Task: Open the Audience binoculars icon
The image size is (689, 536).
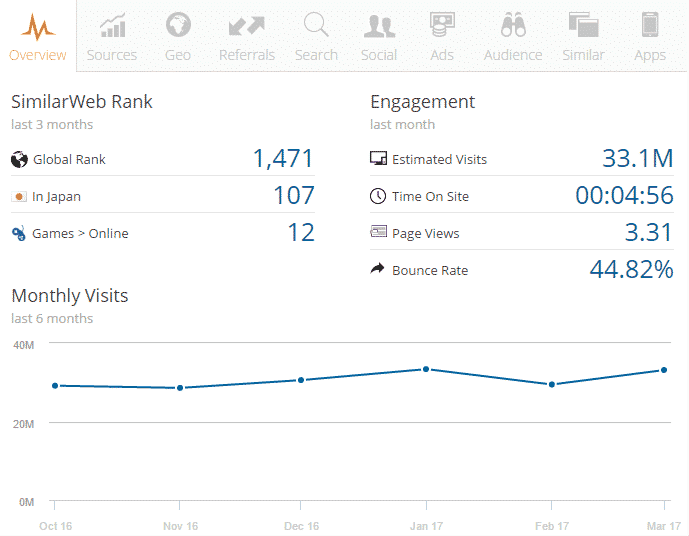Action: click(x=513, y=25)
